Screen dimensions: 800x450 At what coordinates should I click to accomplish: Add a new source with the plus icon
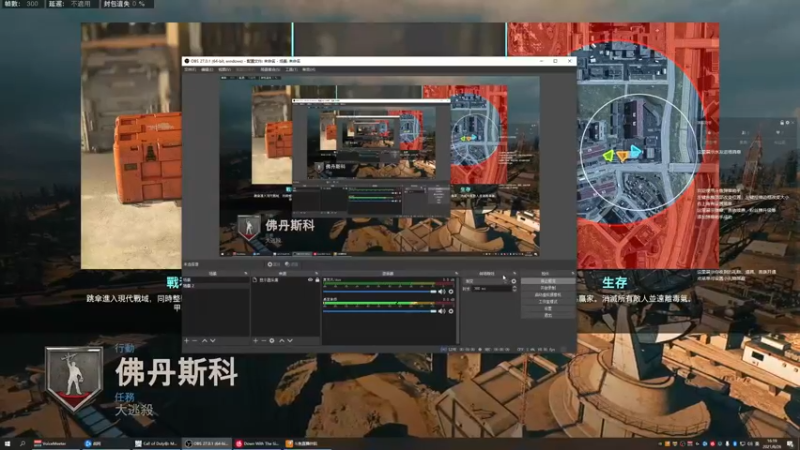click(x=255, y=340)
